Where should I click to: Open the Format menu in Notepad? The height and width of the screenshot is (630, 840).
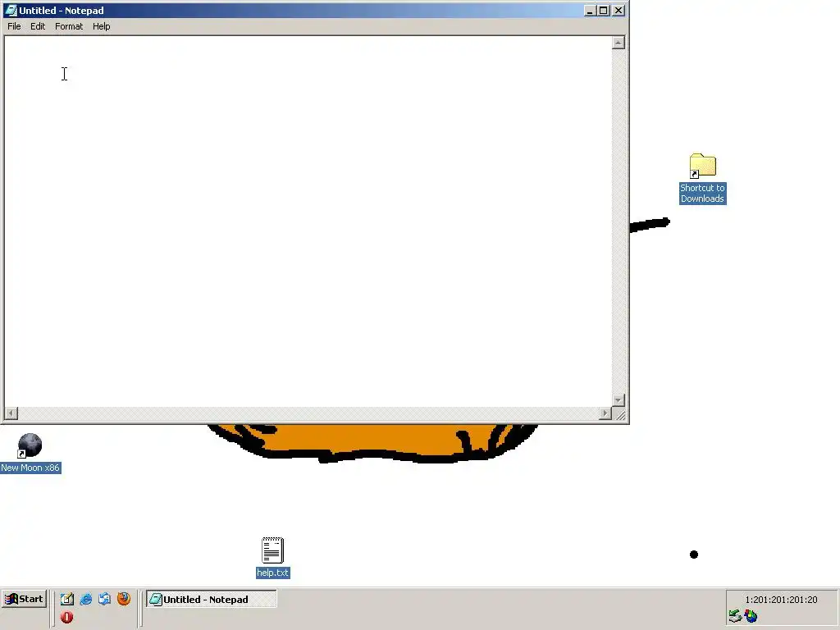(x=69, y=26)
